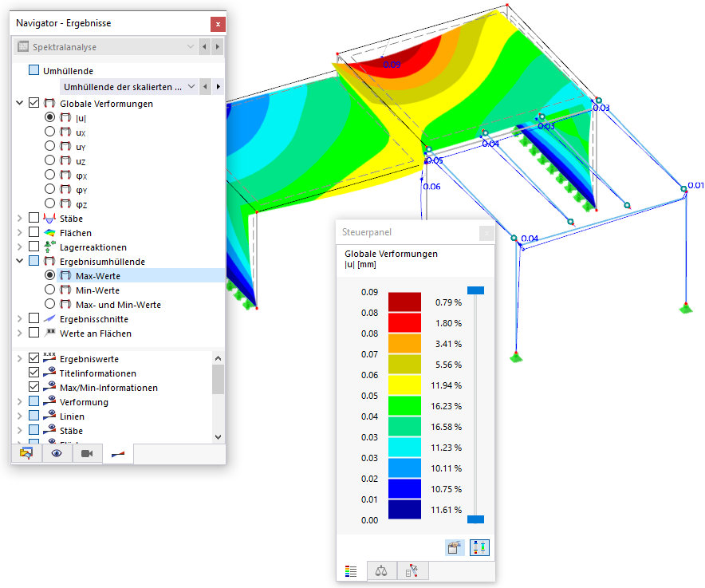Go to previous envelope arrow
This screenshot has height=588, width=705.
[205, 86]
